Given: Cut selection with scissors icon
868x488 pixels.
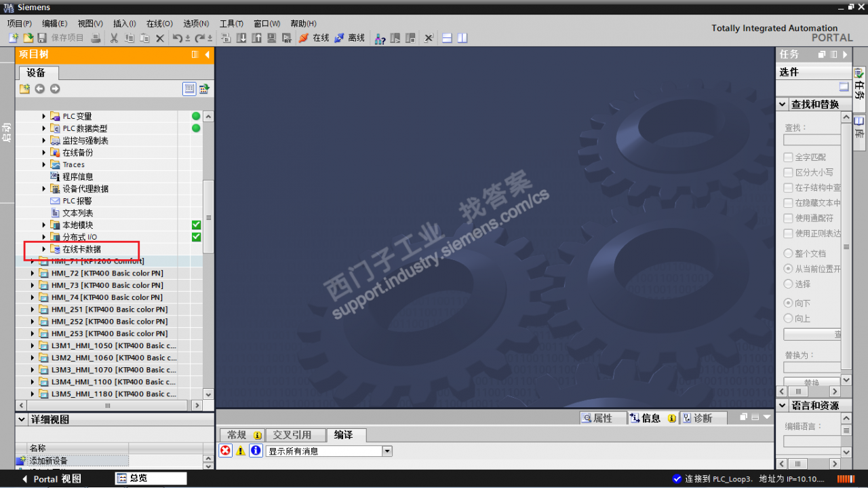Looking at the screenshot, I should (x=114, y=38).
